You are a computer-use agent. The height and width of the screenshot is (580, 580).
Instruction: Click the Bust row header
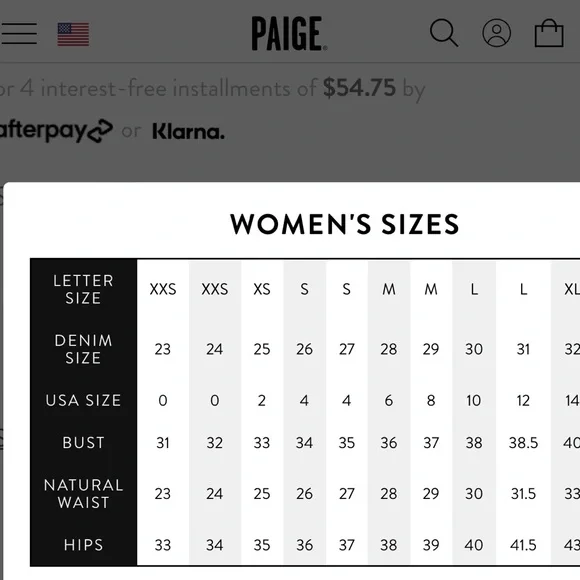pos(83,442)
